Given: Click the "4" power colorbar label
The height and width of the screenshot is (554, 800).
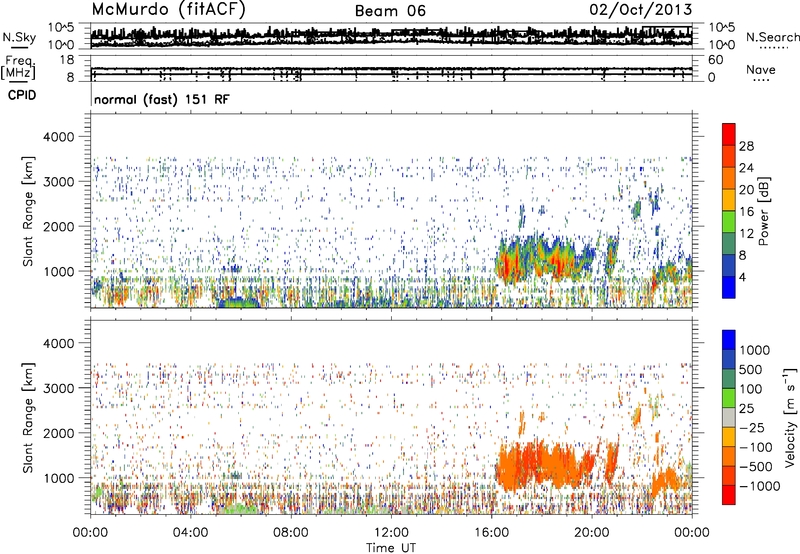Looking at the screenshot, I should pyautogui.click(x=742, y=277).
